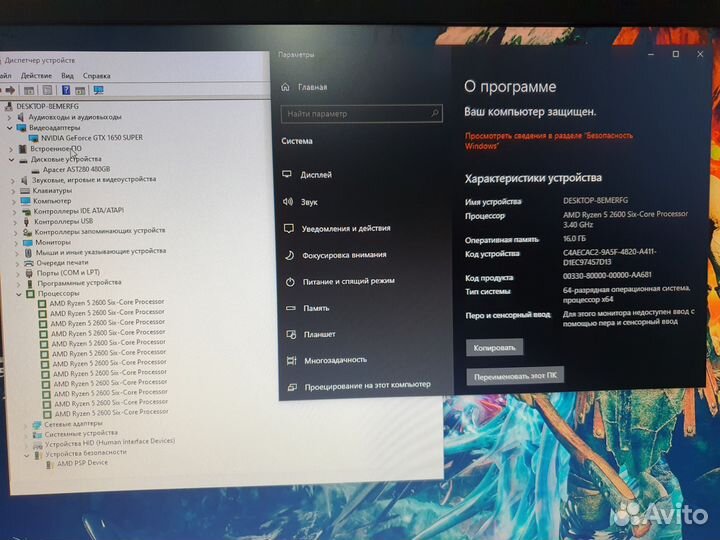This screenshot has width=720, height=540.
Task: Click the Характеристики устройства heading
Action: 533,178
